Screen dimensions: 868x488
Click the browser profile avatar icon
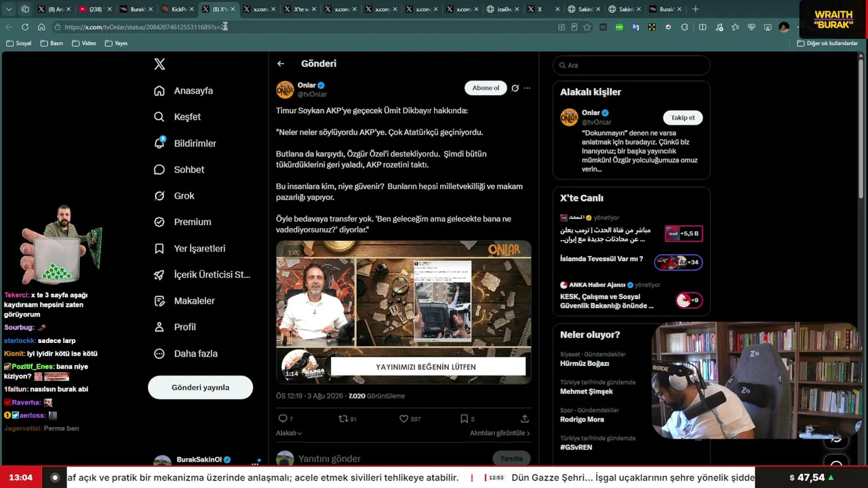pyautogui.click(x=784, y=27)
